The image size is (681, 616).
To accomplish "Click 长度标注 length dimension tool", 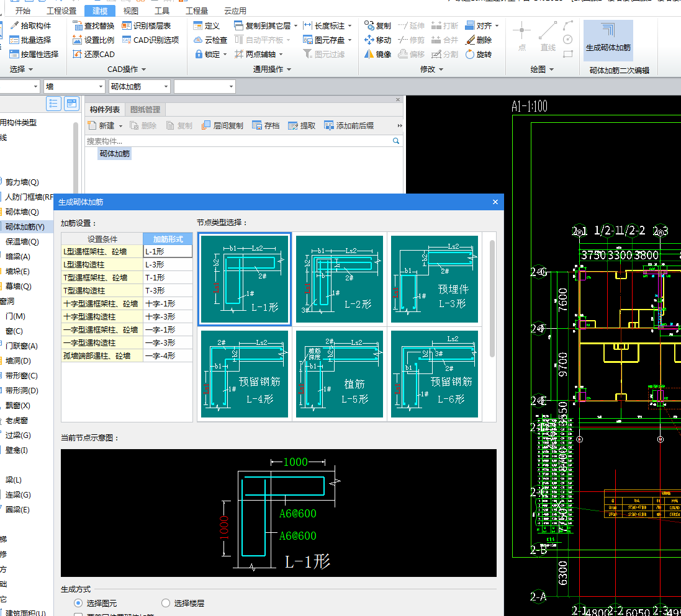I will pos(324,25).
